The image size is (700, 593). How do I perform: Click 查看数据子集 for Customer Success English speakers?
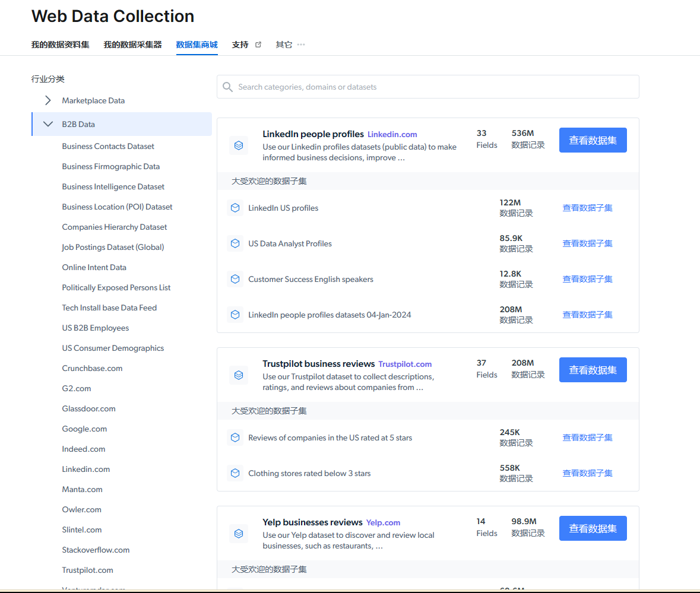tap(587, 280)
